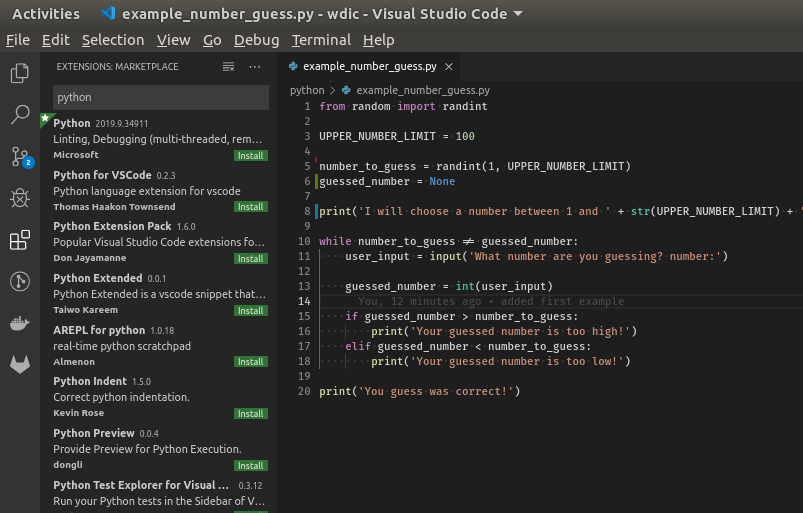Click line number 20 in gutter

tap(304, 391)
